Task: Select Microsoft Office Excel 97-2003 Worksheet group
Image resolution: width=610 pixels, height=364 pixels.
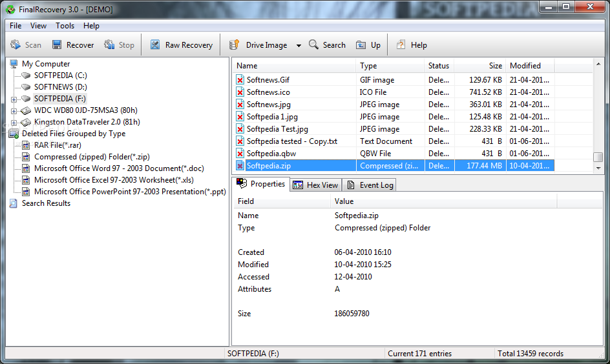Action: (x=114, y=180)
